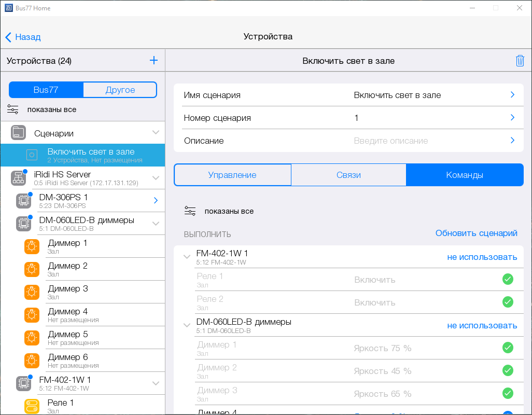
Task: Click the Диммер 1 bulb icon in sidebar
Action: click(32, 246)
